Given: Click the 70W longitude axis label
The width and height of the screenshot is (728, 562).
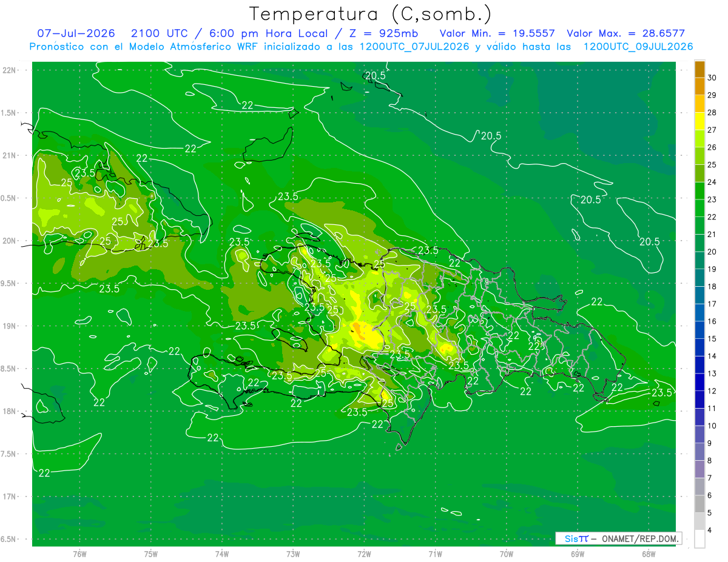Looking at the screenshot, I should (x=506, y=554).
